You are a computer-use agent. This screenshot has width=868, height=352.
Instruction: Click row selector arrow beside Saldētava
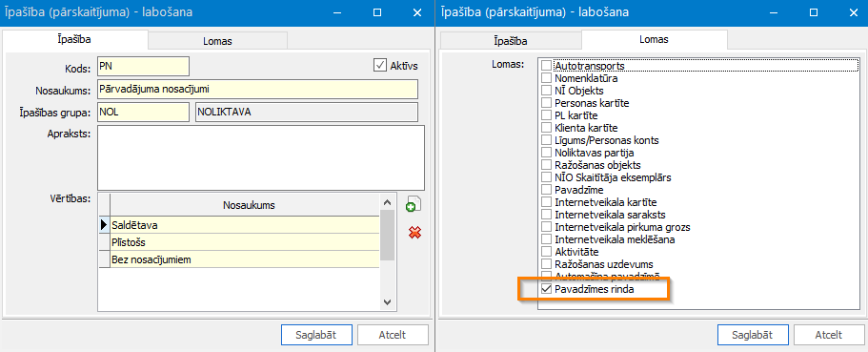pos(104,225)
